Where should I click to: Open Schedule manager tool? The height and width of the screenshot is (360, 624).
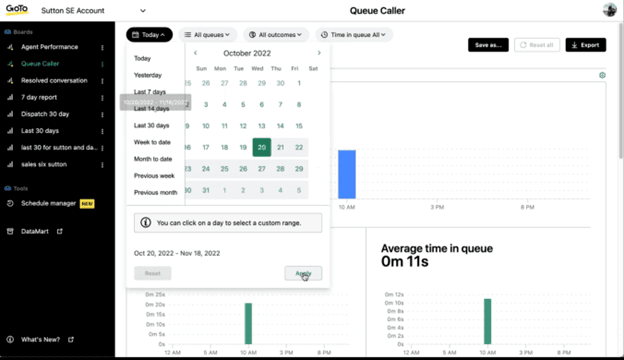(x=48, y=203)
